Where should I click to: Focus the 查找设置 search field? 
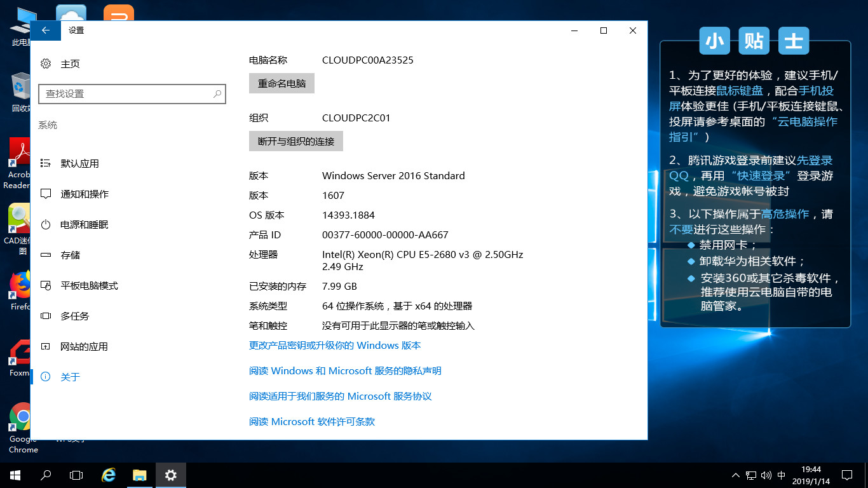click(132, 93)
